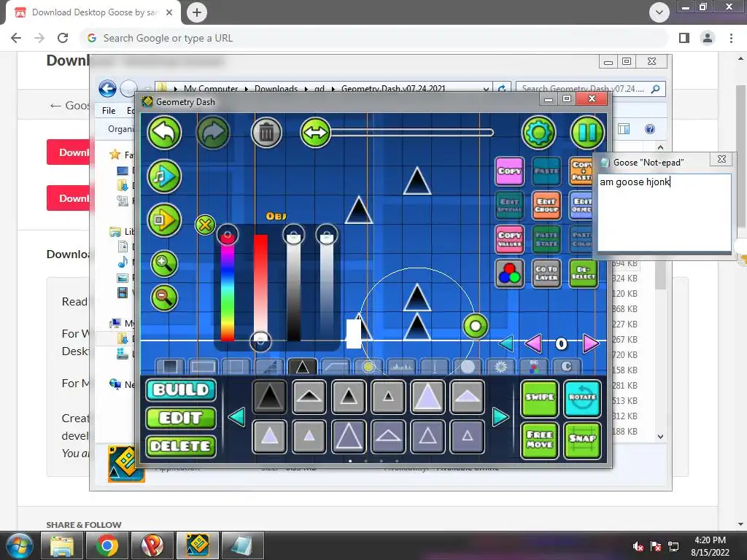Pause the editor with the pause button
The width and height of the screenshot is (747, 560).
(587, 133)
